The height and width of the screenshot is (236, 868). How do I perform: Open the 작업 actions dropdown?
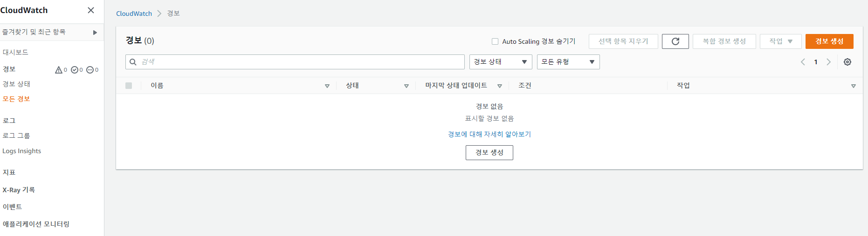tap(781, 41)
